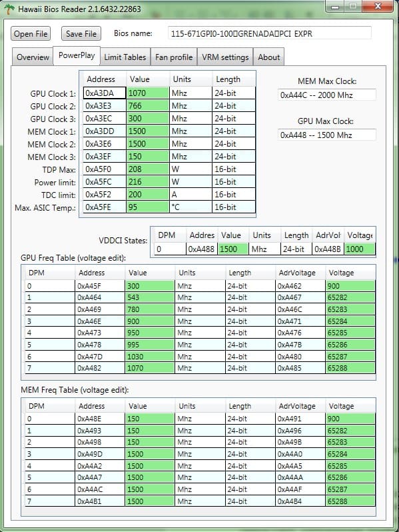Click DPM header in VDDCI States table

coord(170,235)
